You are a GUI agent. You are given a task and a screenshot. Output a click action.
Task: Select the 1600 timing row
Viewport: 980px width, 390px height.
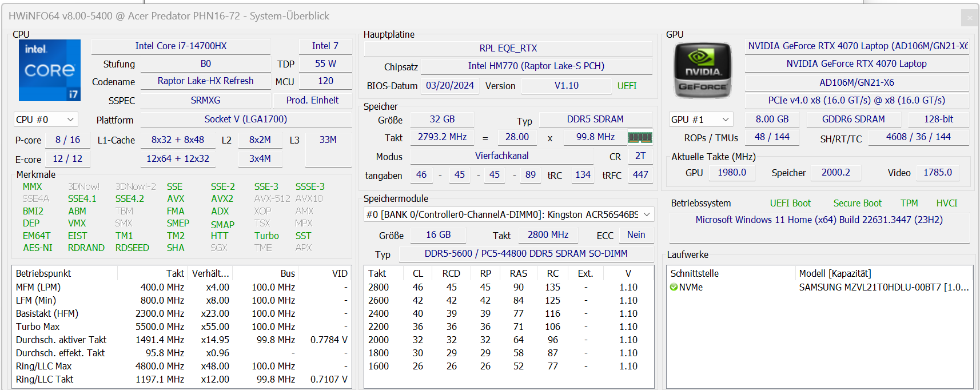tap(508, 366)
